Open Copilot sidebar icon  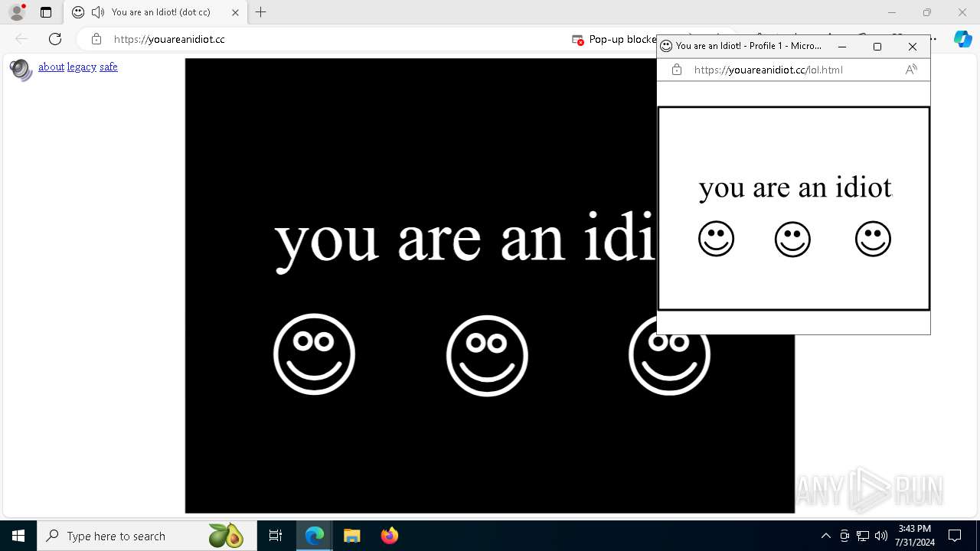pos(962,39)
